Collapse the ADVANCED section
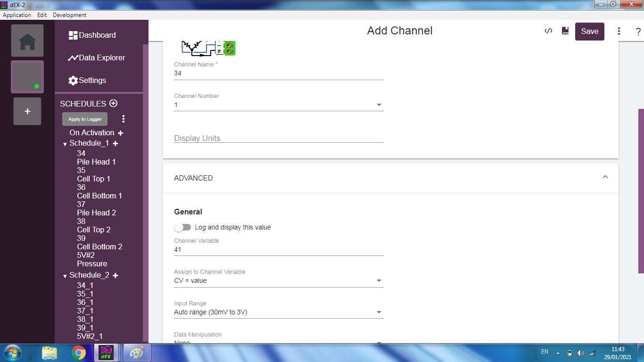 click(x=605, y=178)
